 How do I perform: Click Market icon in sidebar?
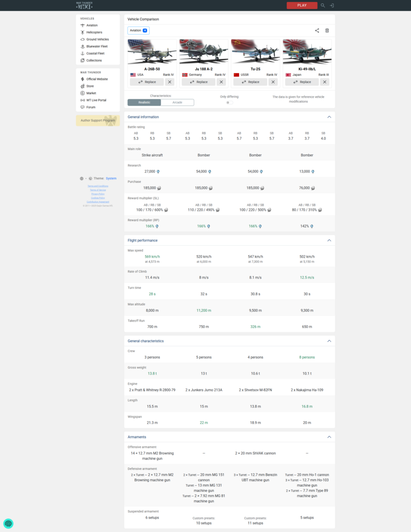tap(83, 93)
